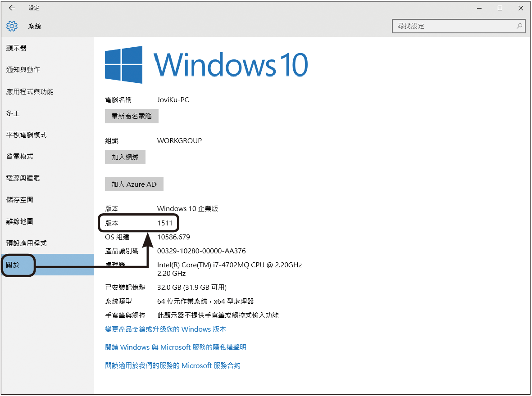Viewport: 532px width, 396px height.
Task: Maximize the 設定 window
Action: (x=500, y=8)
